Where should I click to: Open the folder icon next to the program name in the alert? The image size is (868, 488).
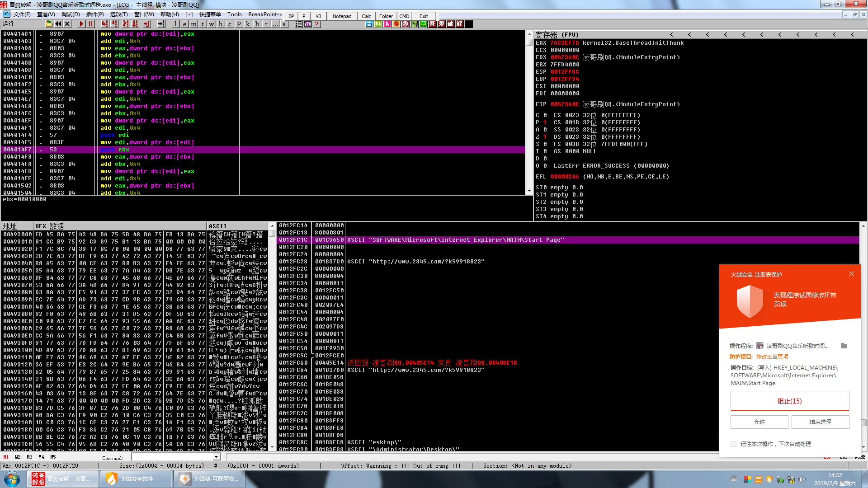pyautogui.click(x=844, y=346)
